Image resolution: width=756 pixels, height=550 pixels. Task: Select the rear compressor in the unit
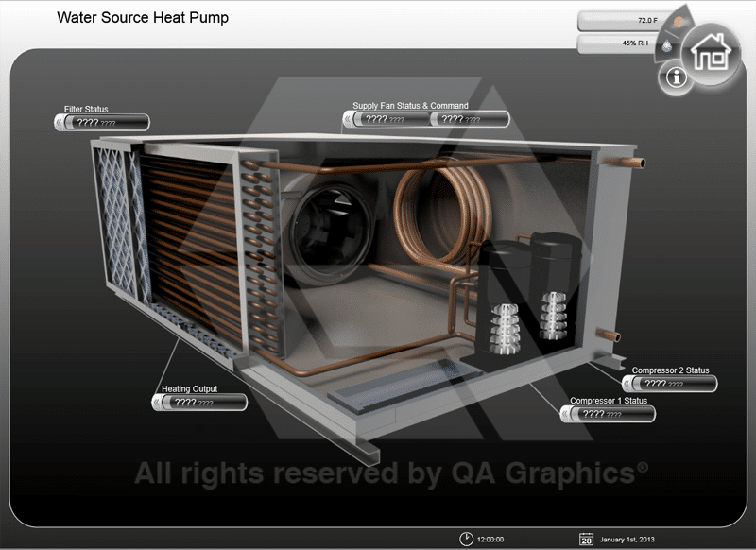point(555,284)
